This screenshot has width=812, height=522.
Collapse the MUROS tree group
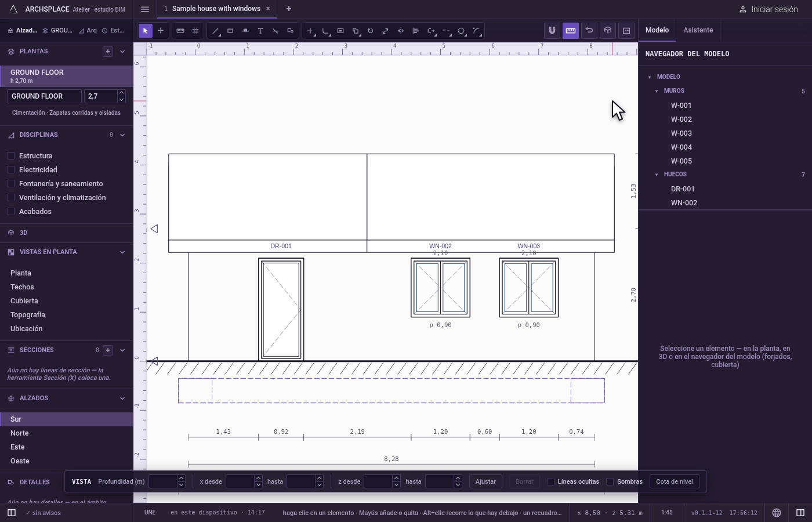[657, 91]
